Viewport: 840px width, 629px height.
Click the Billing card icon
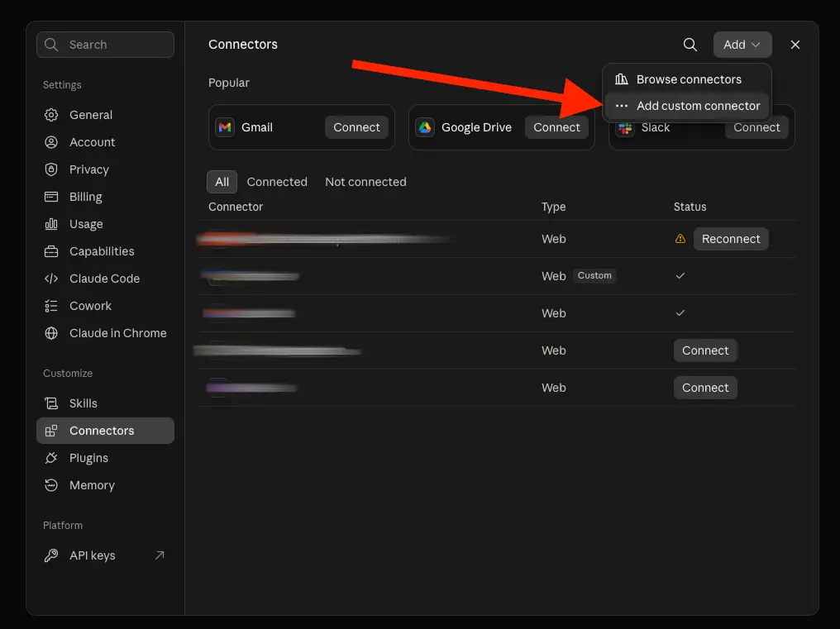(x=51, y=197)
